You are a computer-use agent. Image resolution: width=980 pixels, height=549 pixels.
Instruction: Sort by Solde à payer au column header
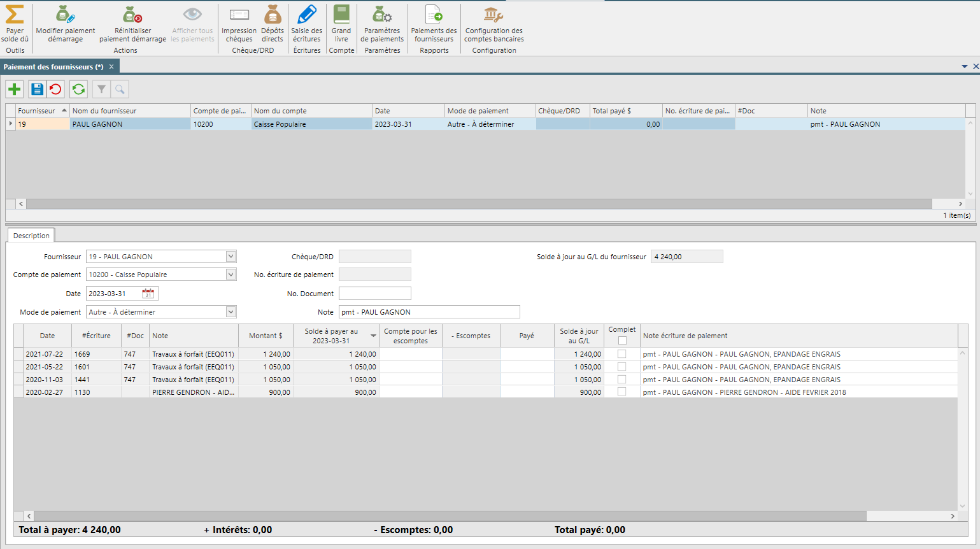click(x=336, y=336)
